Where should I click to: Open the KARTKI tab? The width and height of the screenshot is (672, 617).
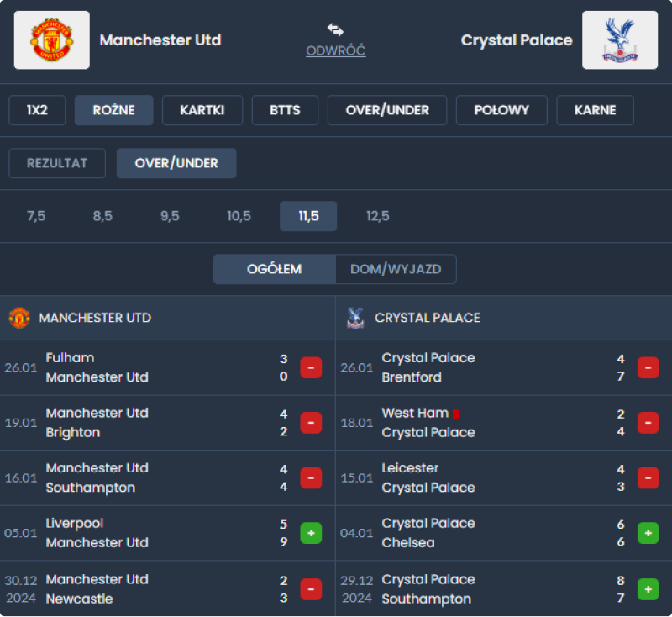(x=202, y=110)
